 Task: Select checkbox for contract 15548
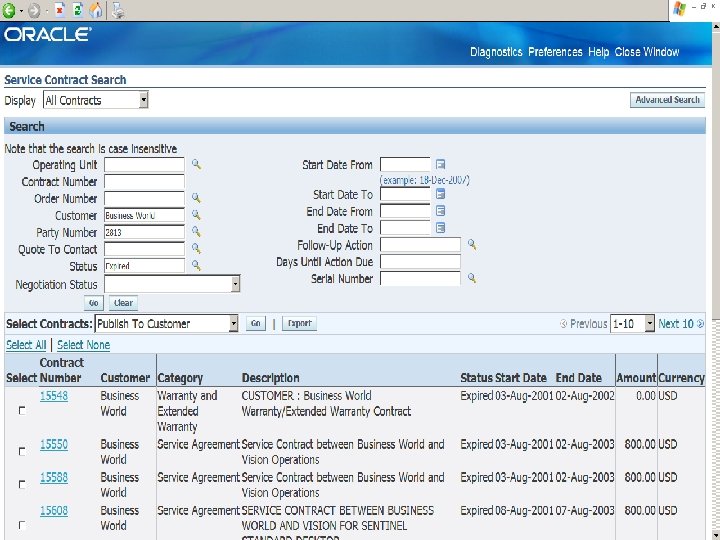[22, 411]
